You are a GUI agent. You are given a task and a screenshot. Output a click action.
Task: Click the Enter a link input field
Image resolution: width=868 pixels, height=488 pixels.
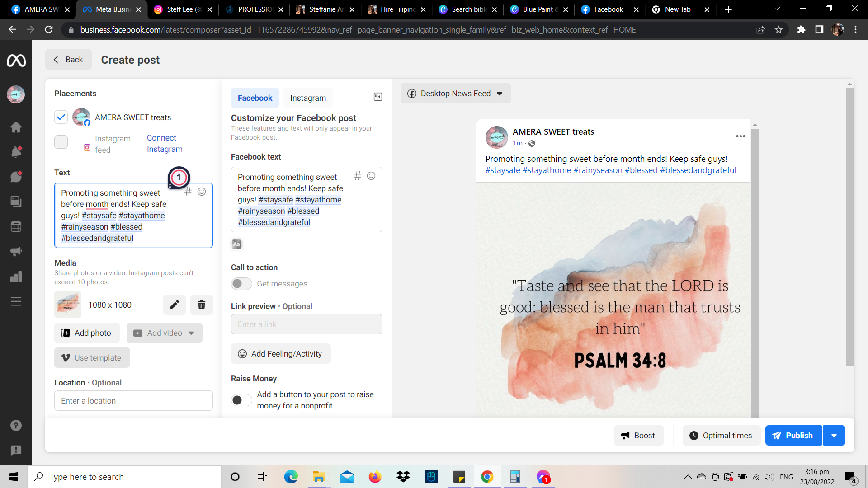coord(307,324)
